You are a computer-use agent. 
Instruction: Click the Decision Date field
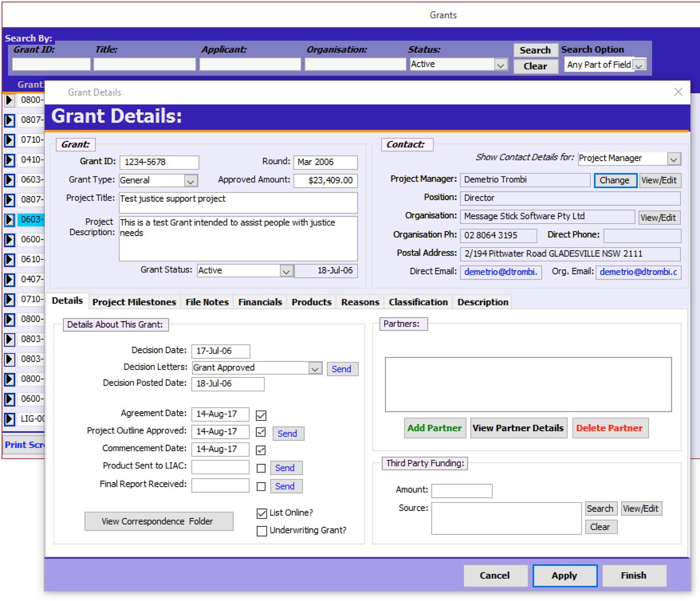click(x=220, y=351)
